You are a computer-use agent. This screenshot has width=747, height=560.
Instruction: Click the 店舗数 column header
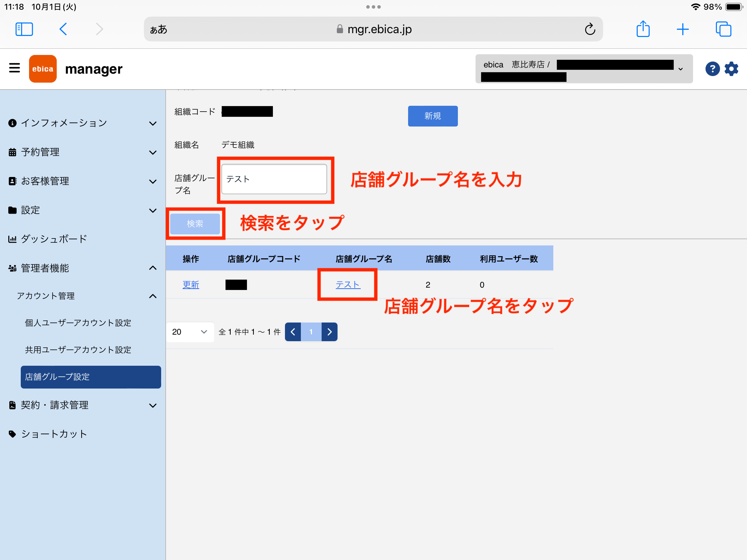pyautogui.click(x=438, y=259)
